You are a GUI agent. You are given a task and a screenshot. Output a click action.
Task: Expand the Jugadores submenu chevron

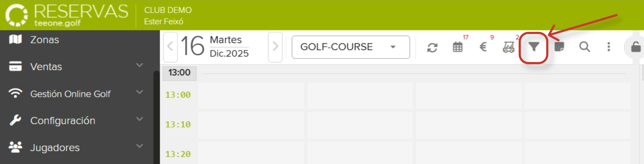(139, 146)
